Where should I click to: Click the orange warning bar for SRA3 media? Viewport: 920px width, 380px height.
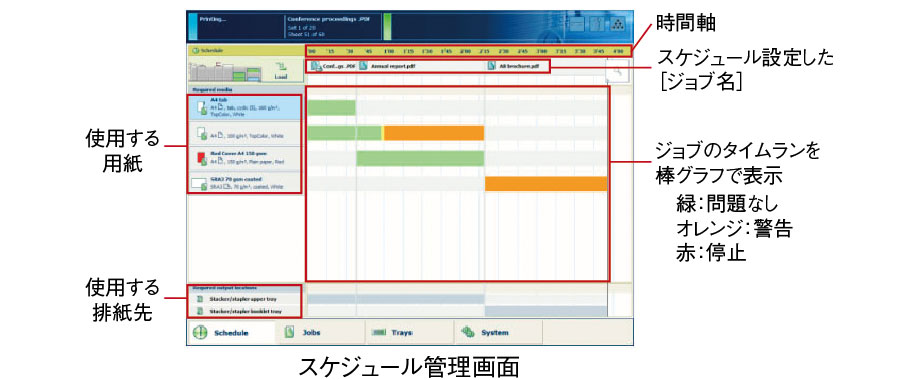point(546,184)
